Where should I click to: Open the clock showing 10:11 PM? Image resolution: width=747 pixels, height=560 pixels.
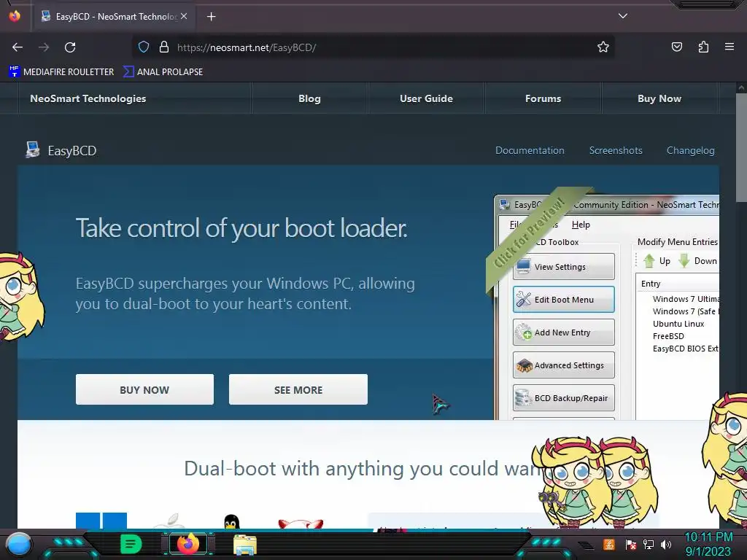pyautogui.click(x=708, y=544)
